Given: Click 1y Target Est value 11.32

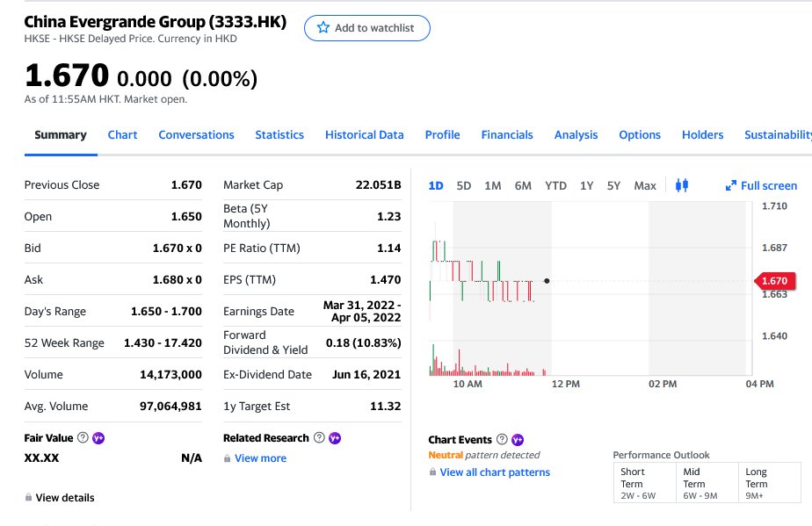Looking at the screenshot, I should [385, 406].
